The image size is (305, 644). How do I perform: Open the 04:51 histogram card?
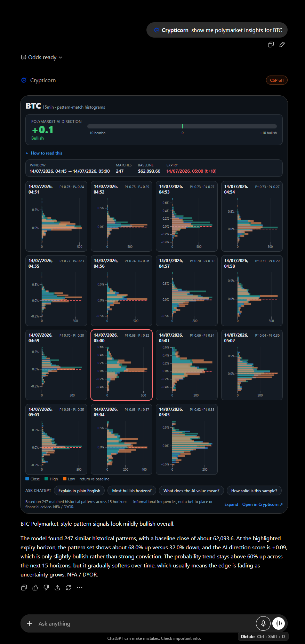pyautogui.click(x=56, y=216)
